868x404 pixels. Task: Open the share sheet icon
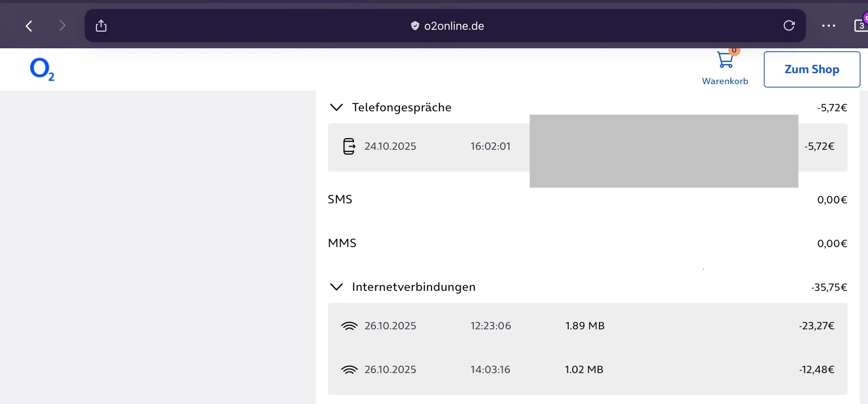point(101,26)
